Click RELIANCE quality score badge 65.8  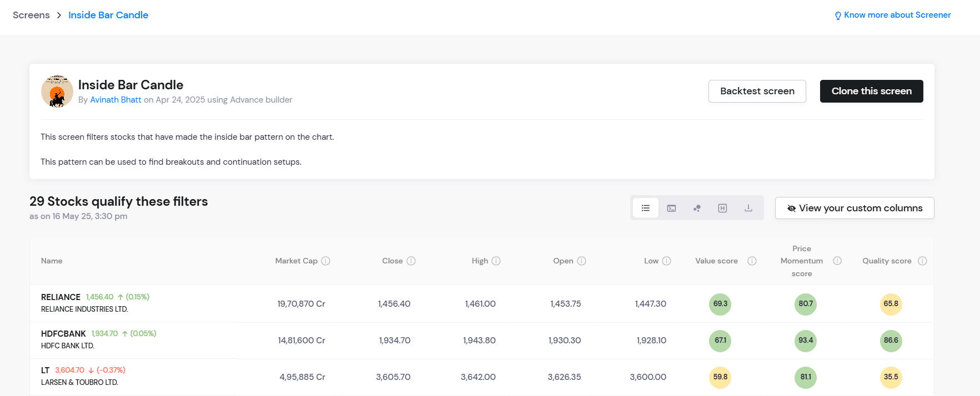(x=891, y=304)
